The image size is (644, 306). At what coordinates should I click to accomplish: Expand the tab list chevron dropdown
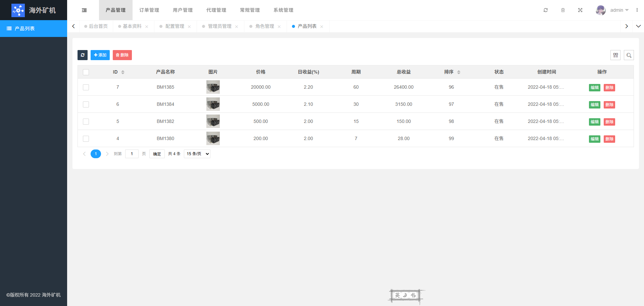[638, 26]
